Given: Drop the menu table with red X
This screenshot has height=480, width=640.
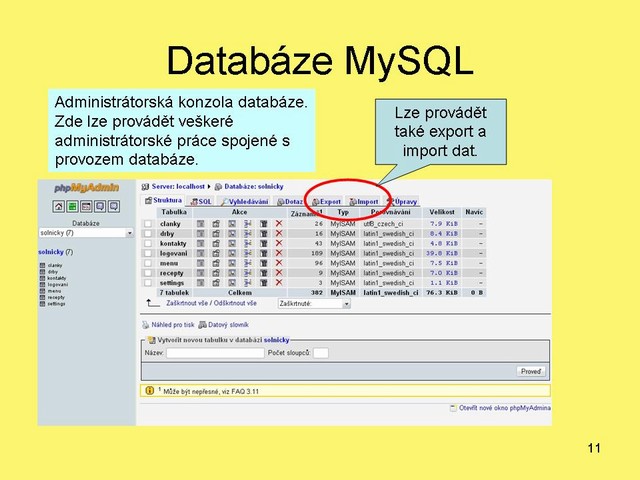Looking at the screenshot, I should point(279,262).
